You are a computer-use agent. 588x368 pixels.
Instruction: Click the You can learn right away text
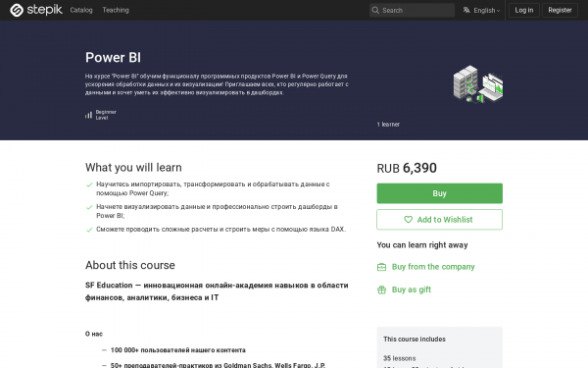[422, 245]
